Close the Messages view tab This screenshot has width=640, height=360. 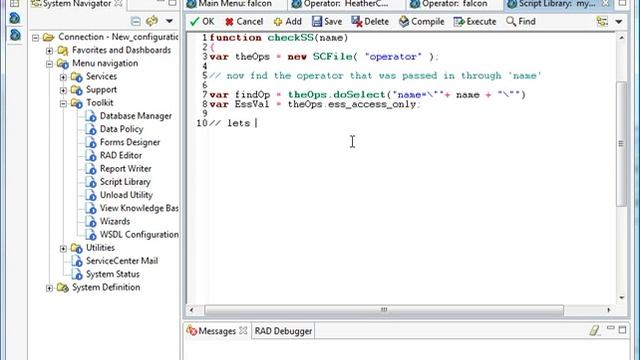[243, 330]
